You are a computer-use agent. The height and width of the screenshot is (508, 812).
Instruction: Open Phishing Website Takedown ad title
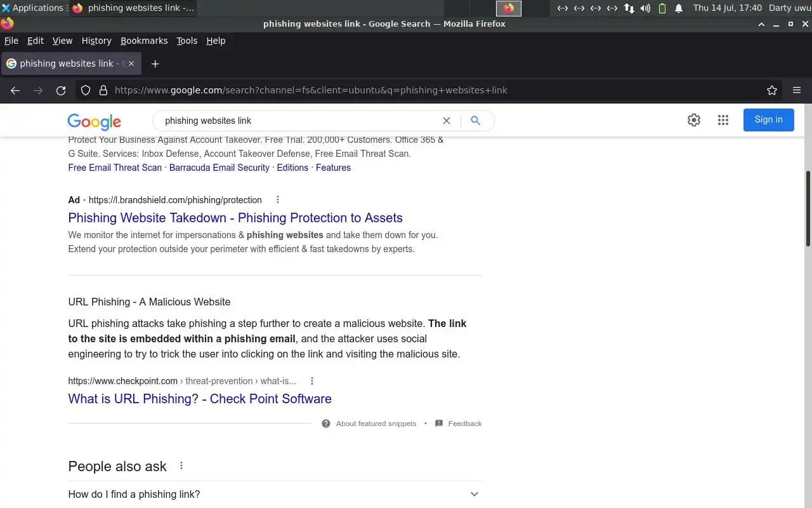tap(235, 218)
